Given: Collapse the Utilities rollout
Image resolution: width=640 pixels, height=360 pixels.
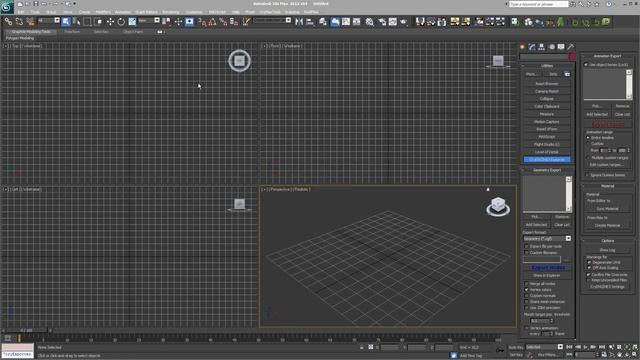Looking at the screenshot, I should 547,66.
